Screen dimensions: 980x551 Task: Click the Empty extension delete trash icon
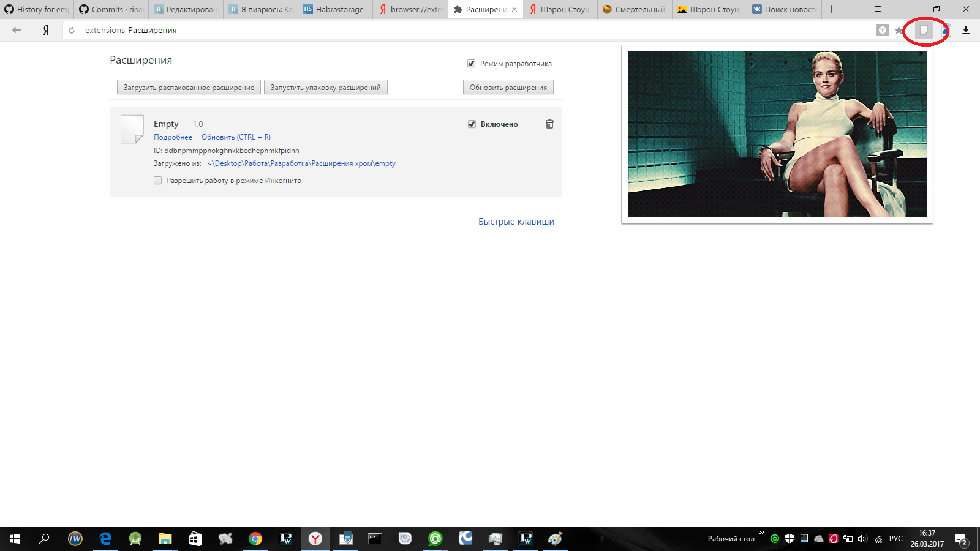(x=549, y=124)
